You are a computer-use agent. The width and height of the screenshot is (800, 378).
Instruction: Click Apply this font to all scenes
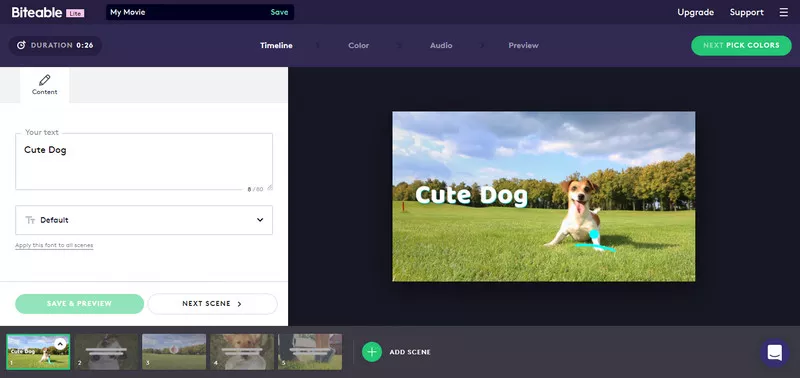[54, 245]
